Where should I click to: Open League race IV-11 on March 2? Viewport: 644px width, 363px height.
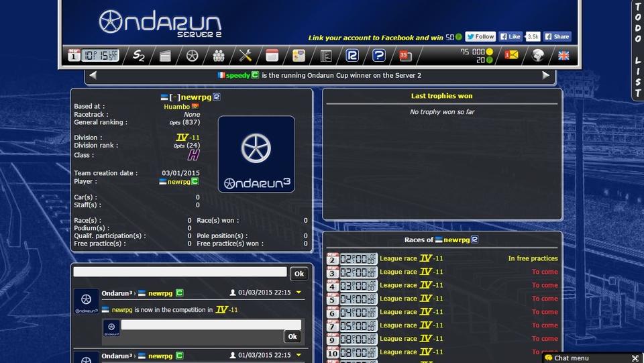pos(411,258)
